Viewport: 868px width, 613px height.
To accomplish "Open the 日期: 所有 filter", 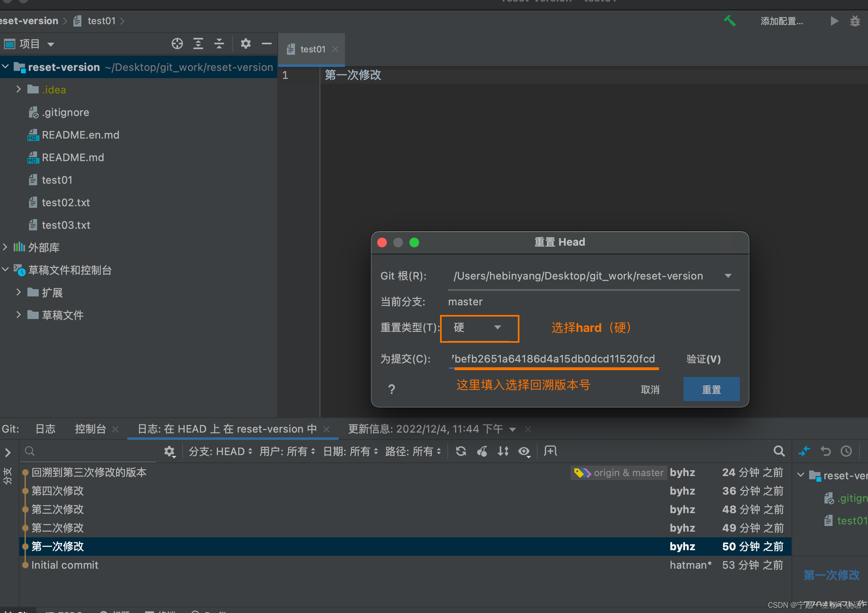I will pos(351,451).
